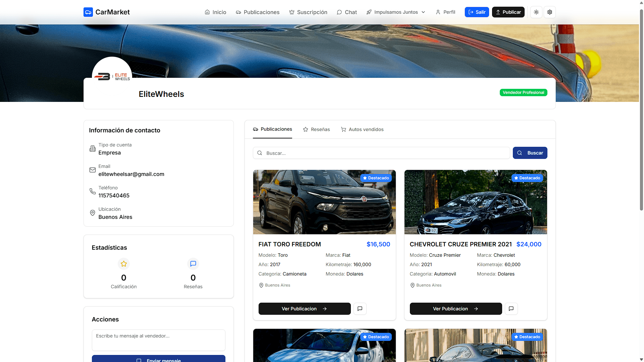The height and width of the screenshot is (362, 644).
Task: Click Destacado badge on the bottom-right car
Action: pyautogui.click(x=527, y=337)
